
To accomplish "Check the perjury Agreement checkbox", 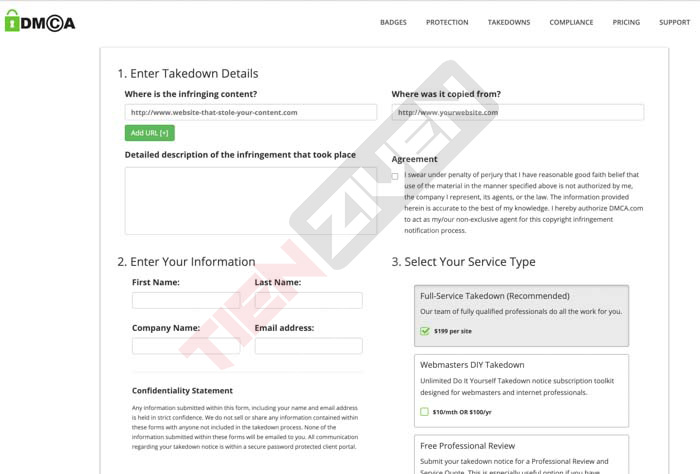I will pos(395,176).
